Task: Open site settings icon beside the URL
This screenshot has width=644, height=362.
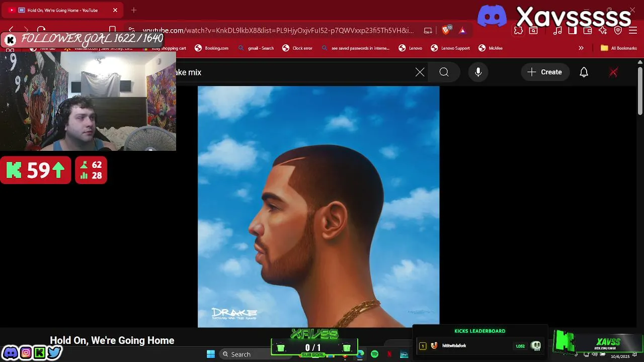Action: click(x=132, y=30)
